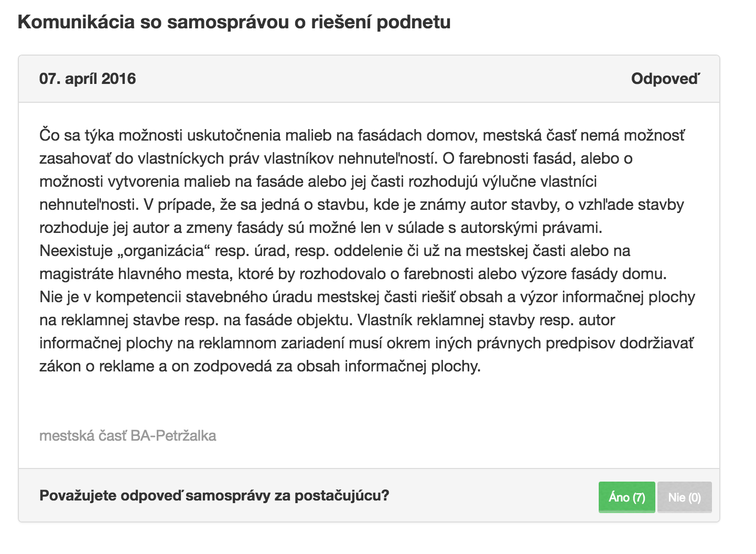
Task: Click the Odpoveď label in header
Action: click(665, 79)
